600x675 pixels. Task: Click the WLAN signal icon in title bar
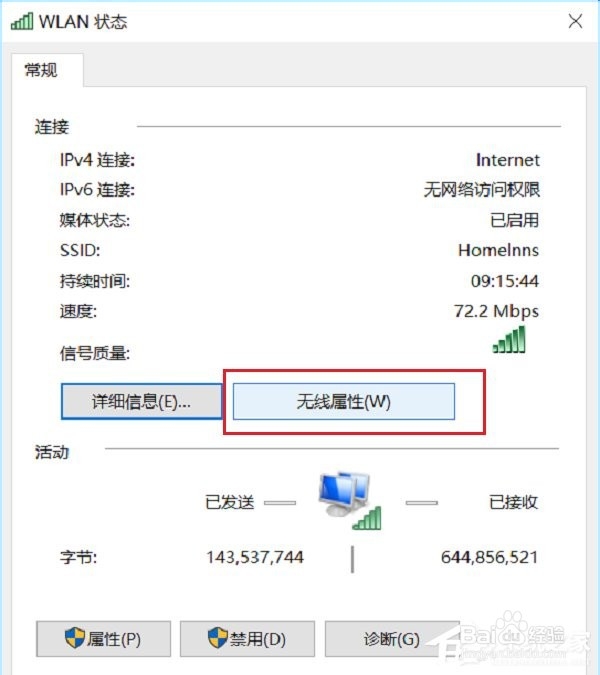click(22, 22)
